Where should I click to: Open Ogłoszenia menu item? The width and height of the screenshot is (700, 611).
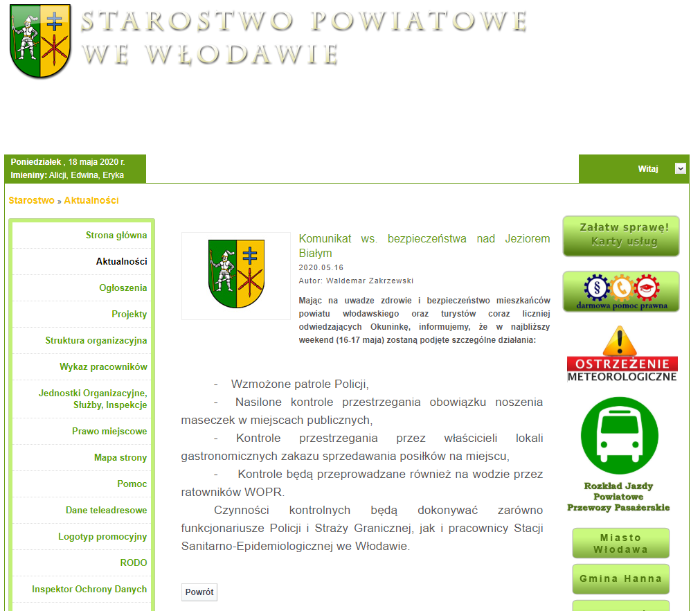tap(123, 287)
